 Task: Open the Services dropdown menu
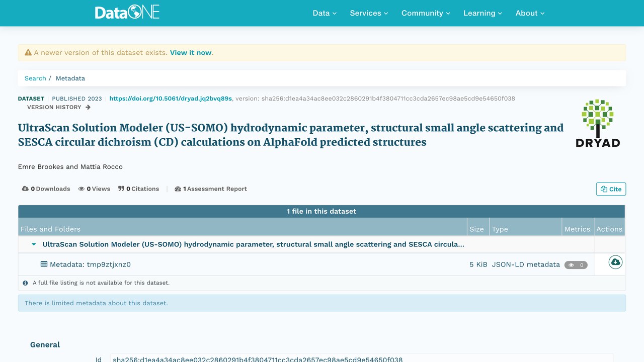(369, 13)
